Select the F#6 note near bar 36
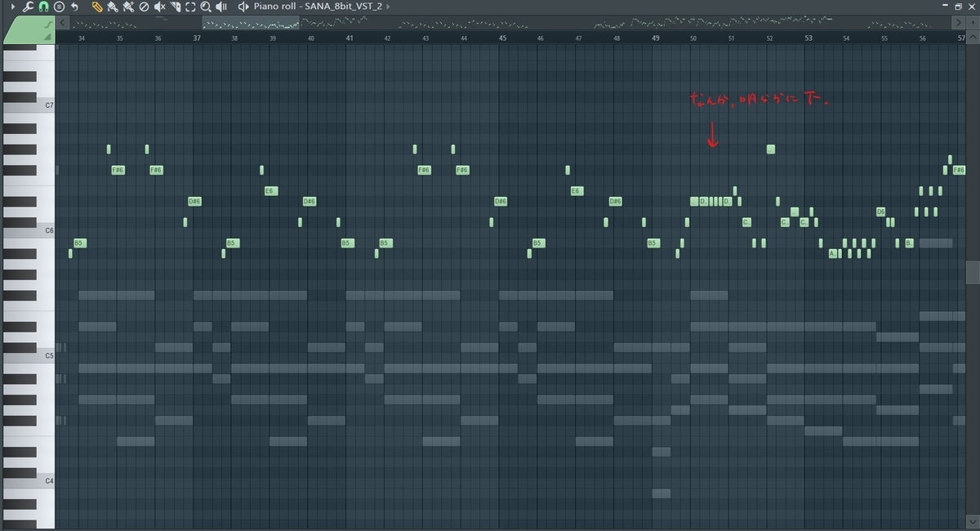This screenshot has width=980, height=531. pyautogui.click(x=156, y=170)
